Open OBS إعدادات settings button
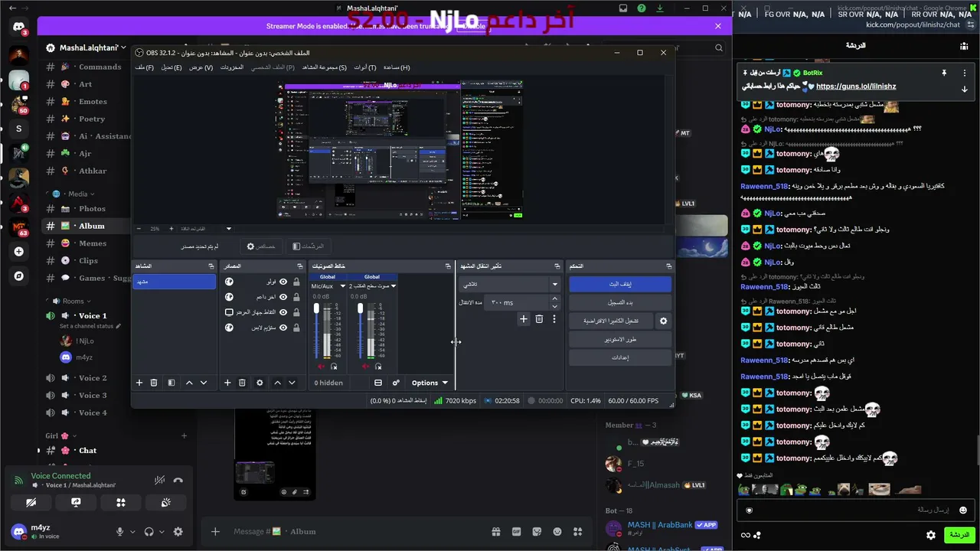 click(x=620, y=357)
